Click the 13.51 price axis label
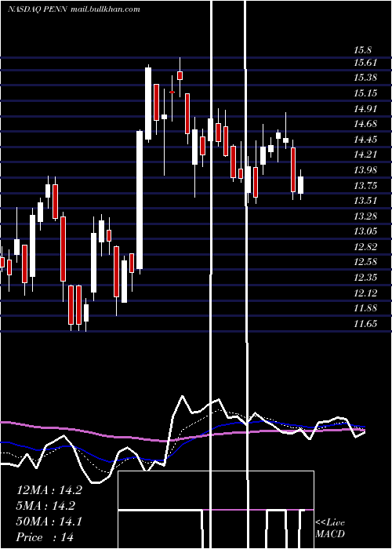 [365, 201]
